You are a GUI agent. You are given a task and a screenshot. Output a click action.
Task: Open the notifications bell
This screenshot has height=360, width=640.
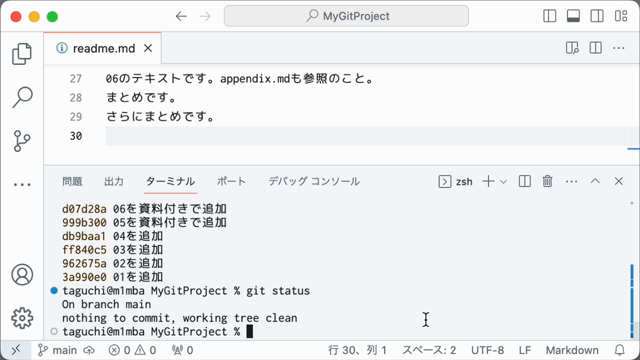(620, 350)
